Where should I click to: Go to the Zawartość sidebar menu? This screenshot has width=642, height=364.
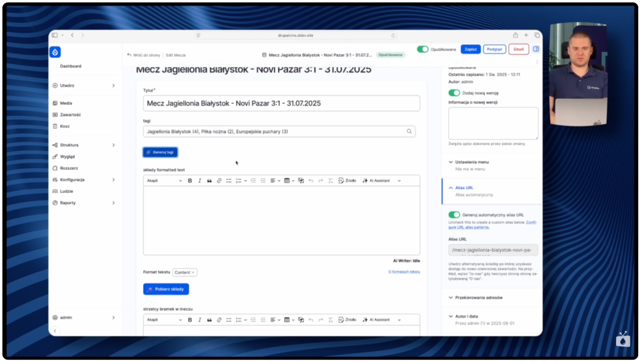70,114
